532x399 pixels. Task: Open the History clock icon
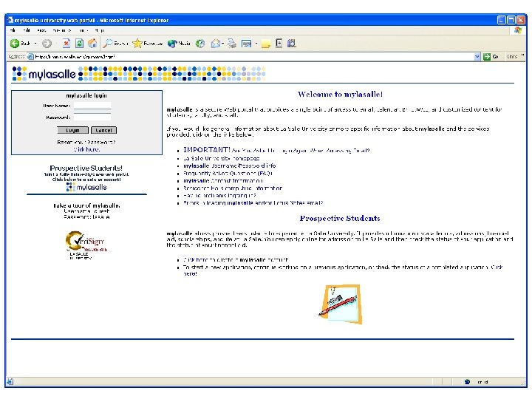pos(200,44)
